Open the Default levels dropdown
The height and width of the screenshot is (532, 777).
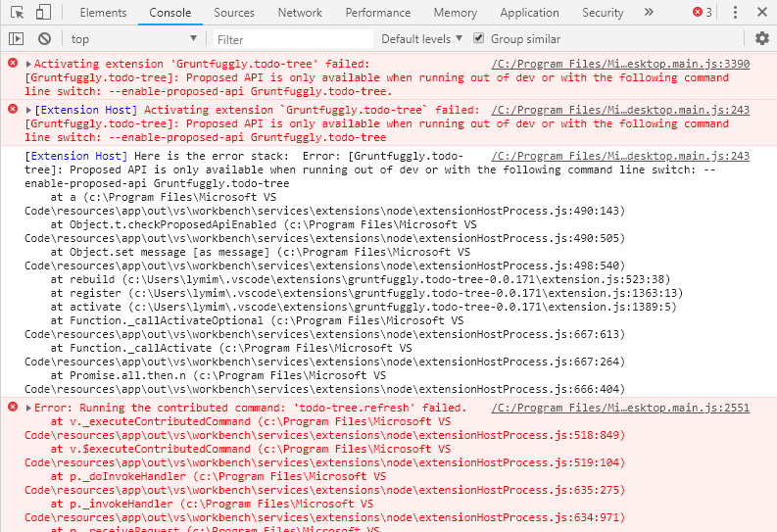421,38
